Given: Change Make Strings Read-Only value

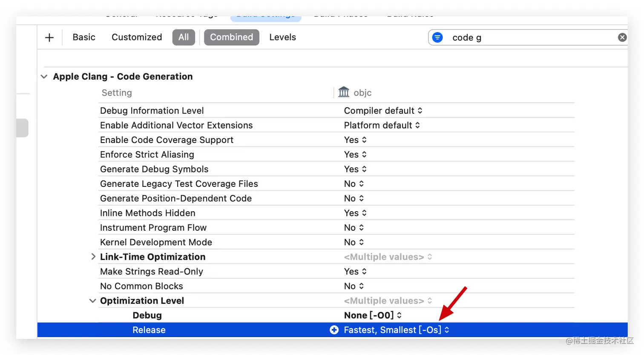Looking at the screenshot, I should point(355,272).
